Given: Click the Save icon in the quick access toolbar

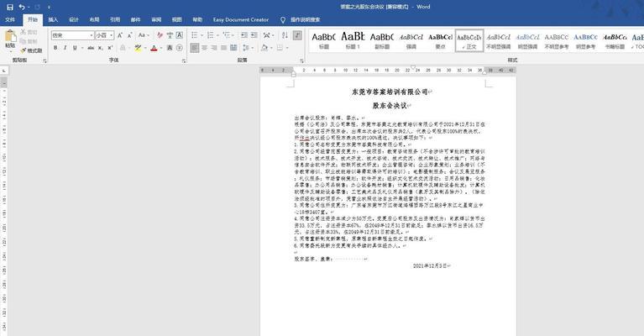Looking at the screenshot, I should pyautogui.click(x=10, y=7).
